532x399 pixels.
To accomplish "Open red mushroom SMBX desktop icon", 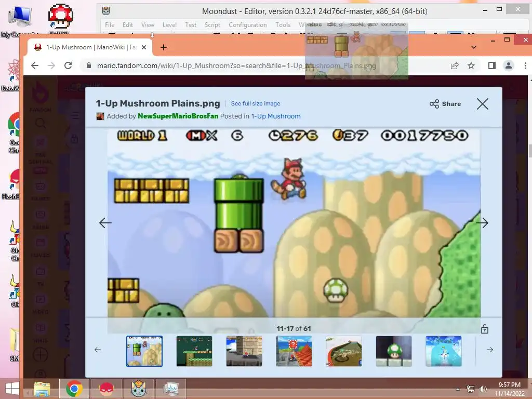I will pos(60,19).
